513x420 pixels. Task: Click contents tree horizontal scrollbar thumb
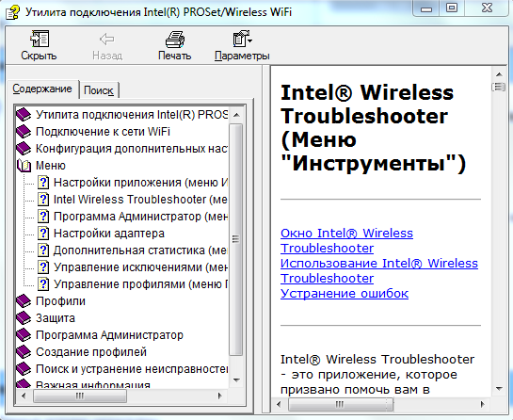click(x=79, y=396)
